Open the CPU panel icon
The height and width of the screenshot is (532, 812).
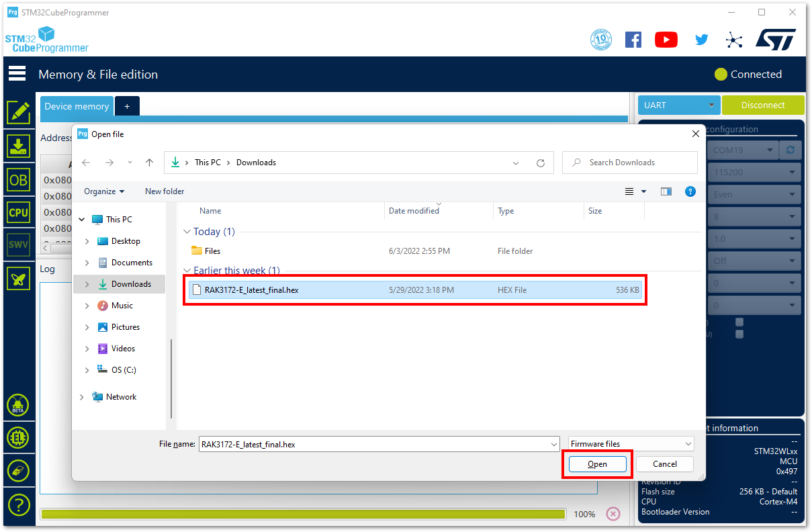click(x=19, y=212)
